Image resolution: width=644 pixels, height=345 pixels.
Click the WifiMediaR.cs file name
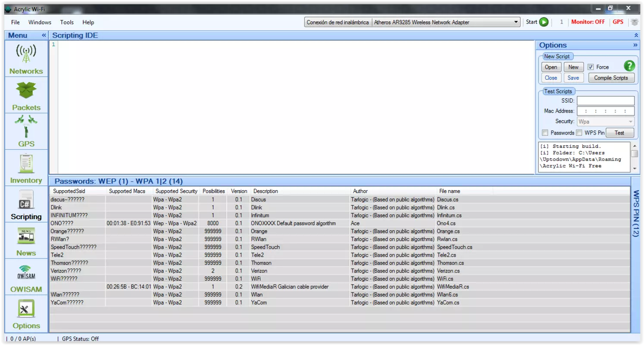click(453, 287)
